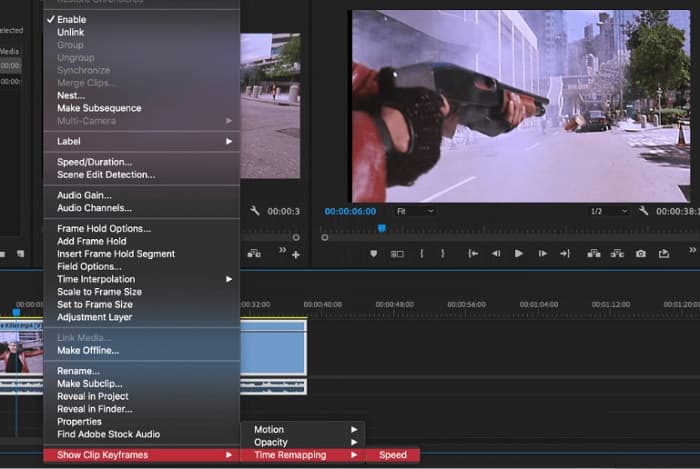
Task: Click the Extract button icon
Action: [x=617, y=253]
